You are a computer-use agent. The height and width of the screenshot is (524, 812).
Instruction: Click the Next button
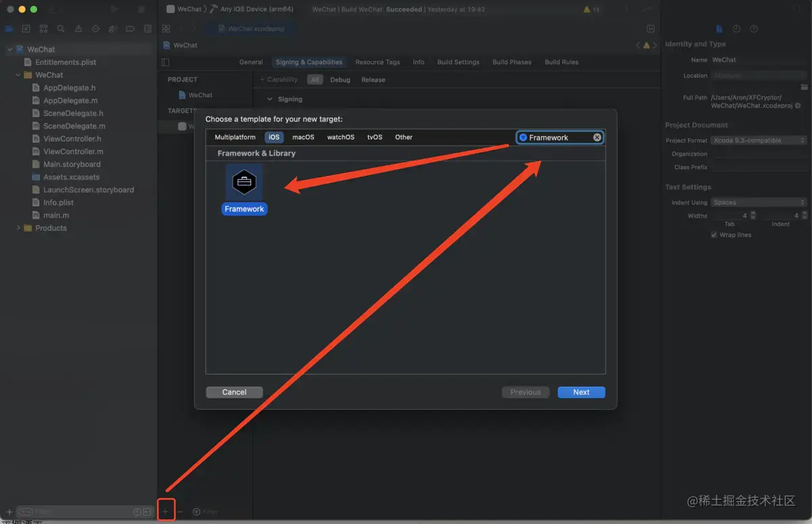click(581, 392)
